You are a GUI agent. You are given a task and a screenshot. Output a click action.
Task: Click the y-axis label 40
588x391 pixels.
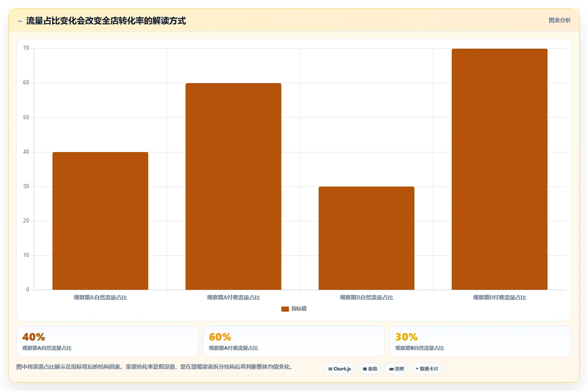pyautogui.click(x=26, y=152)
